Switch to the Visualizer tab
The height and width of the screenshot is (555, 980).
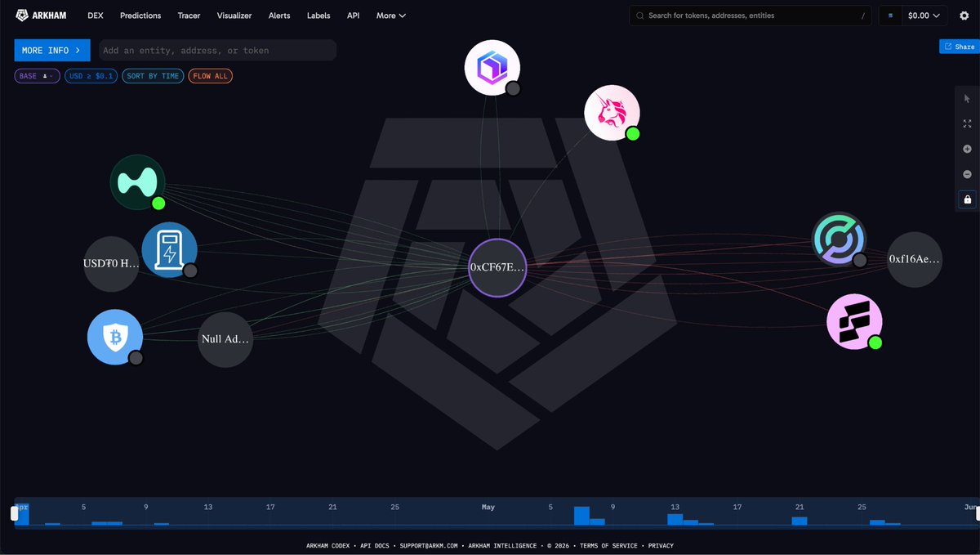[234, 16]
